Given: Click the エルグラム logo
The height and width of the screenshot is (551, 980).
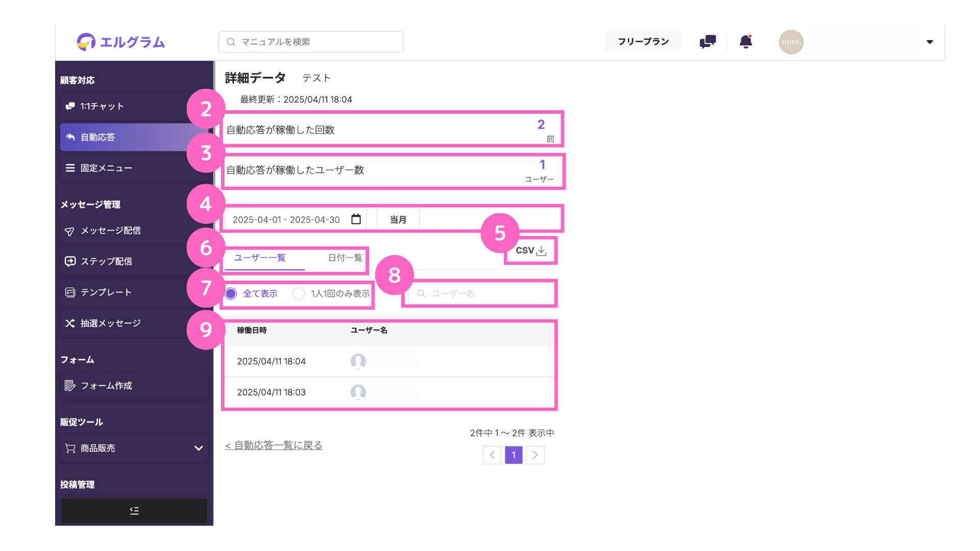Looking at the screenshot, I should 120,42.
